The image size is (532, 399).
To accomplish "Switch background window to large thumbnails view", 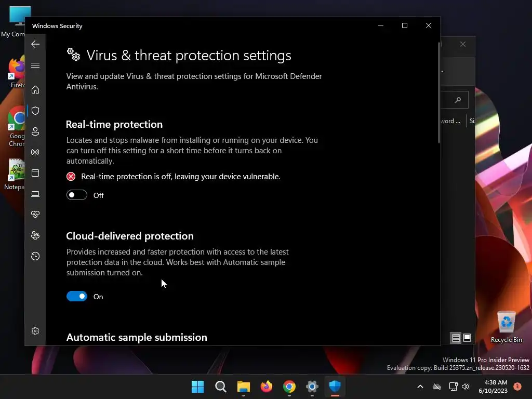I will [x=467, y=338].
